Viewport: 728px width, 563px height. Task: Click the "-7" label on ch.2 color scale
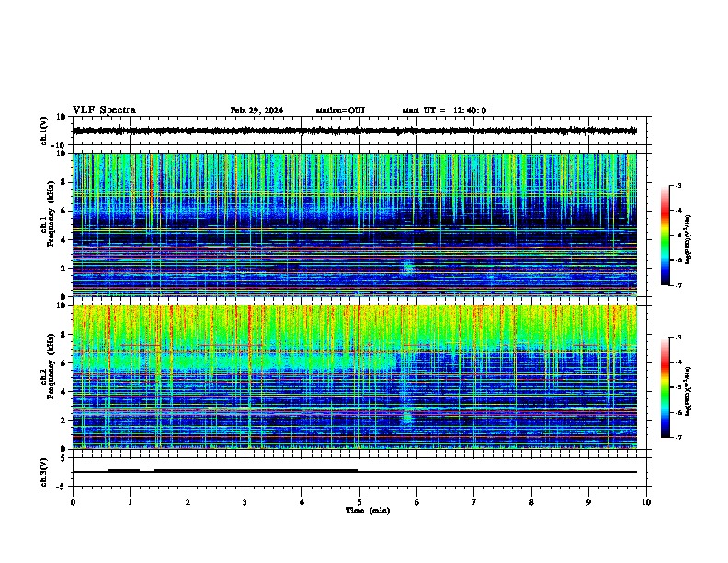(x=678, y=437)
